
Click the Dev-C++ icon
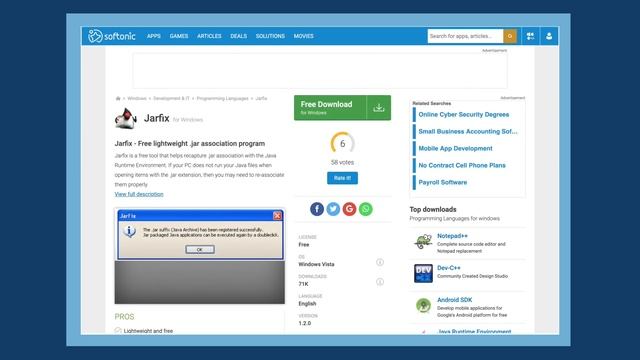coord(423,273)
